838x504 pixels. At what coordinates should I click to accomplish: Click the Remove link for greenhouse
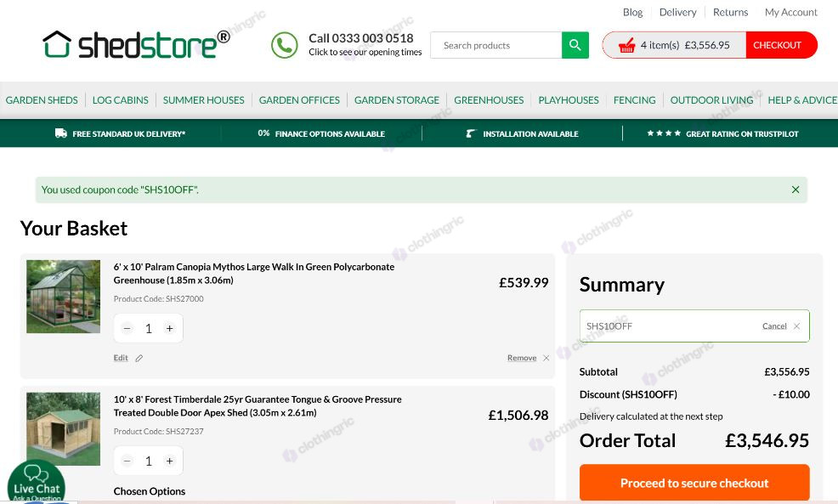pyautogui.click(x=522, y=358)
